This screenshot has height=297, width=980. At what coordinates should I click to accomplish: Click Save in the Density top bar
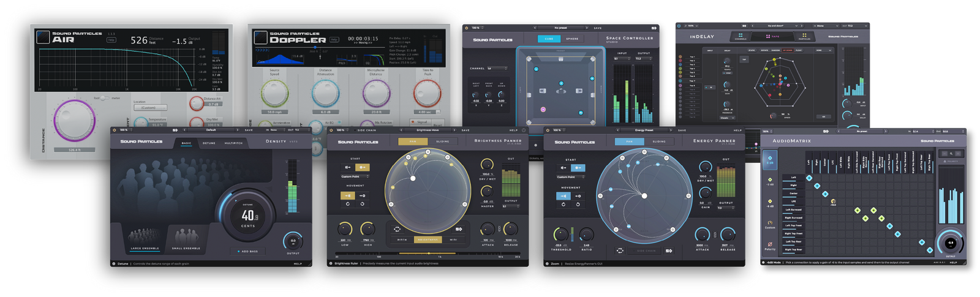click(249, 130)
